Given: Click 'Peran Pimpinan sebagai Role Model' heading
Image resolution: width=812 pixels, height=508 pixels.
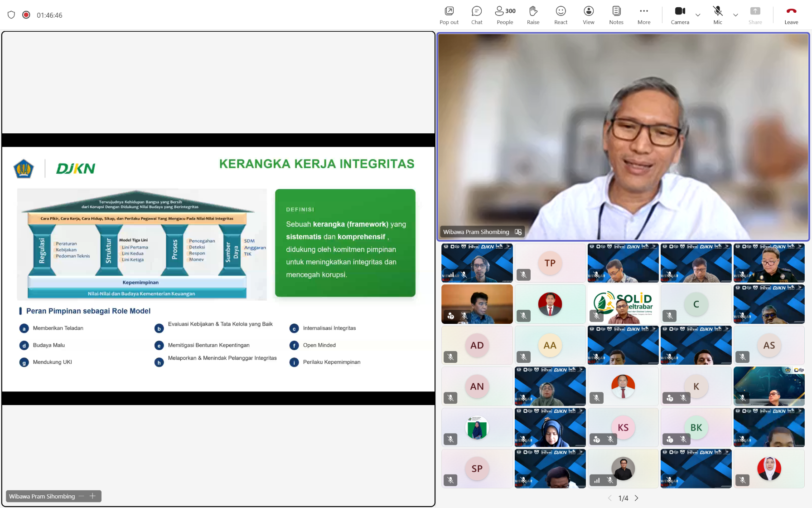Looking at the screenshot, I should coord(88,311).
